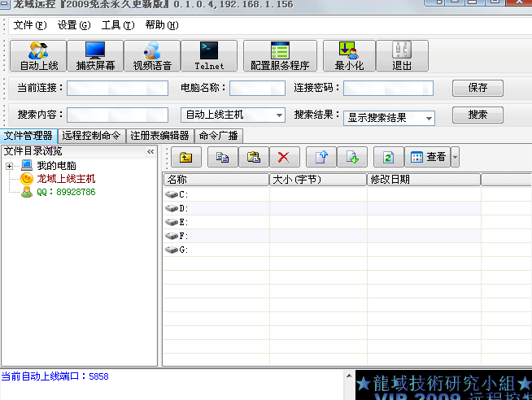
Task: Open 配置服务程序 configuration
Action: (280, 56)
